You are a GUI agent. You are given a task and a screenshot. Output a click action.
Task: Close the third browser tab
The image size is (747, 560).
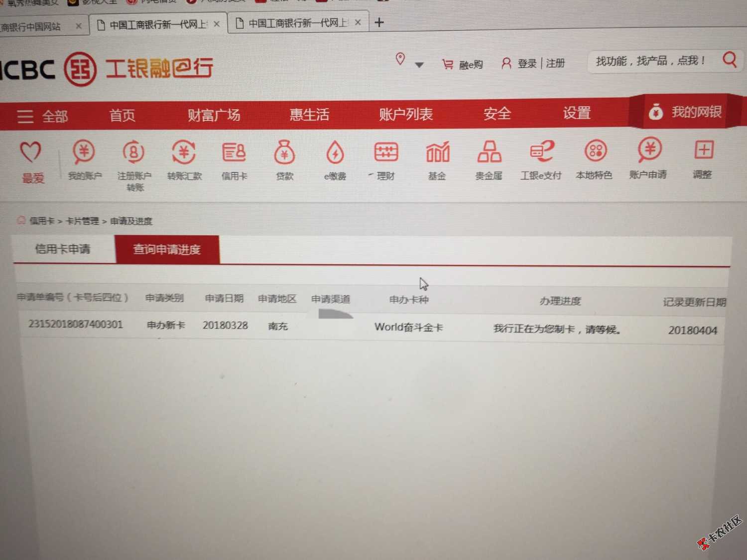click(358, 22)
